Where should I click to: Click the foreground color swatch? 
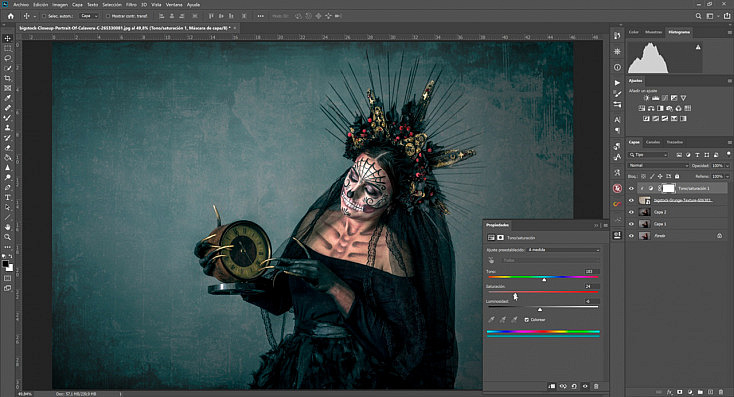[x=5, y=265]
